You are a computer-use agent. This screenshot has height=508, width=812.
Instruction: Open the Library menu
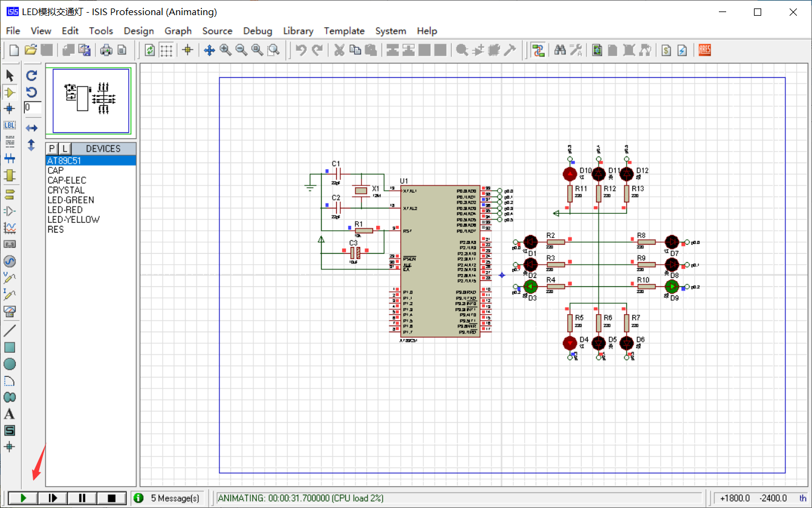click(x=298, y=31)
